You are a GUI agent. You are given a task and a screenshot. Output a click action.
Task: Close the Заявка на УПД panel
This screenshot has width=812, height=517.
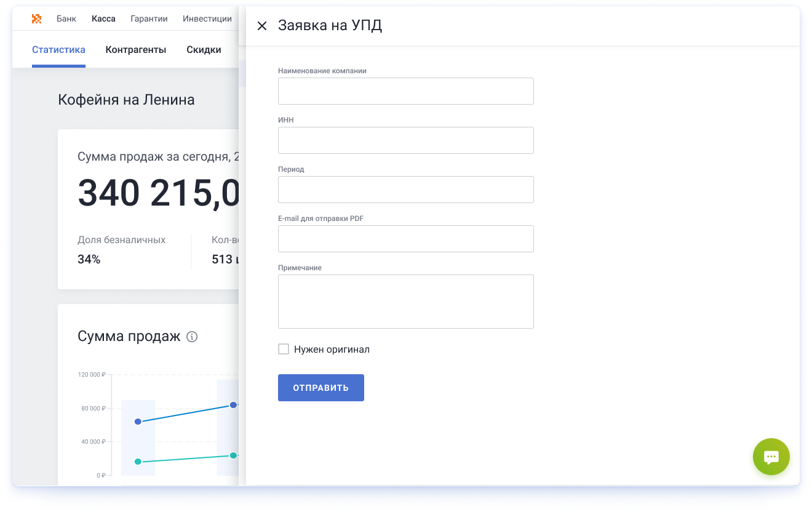(262, 26)
